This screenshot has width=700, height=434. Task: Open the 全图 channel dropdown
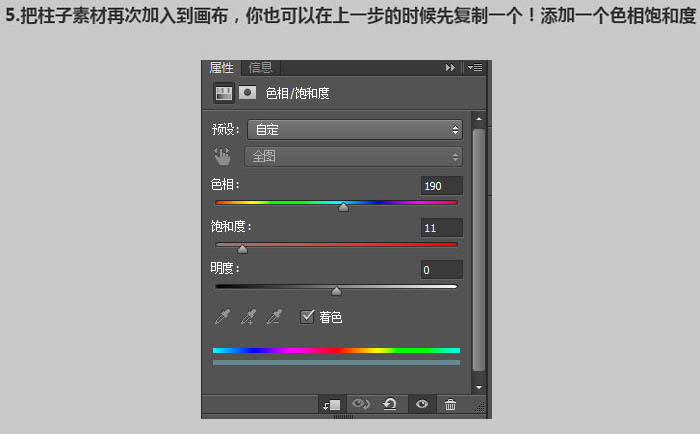pos(354,156)
